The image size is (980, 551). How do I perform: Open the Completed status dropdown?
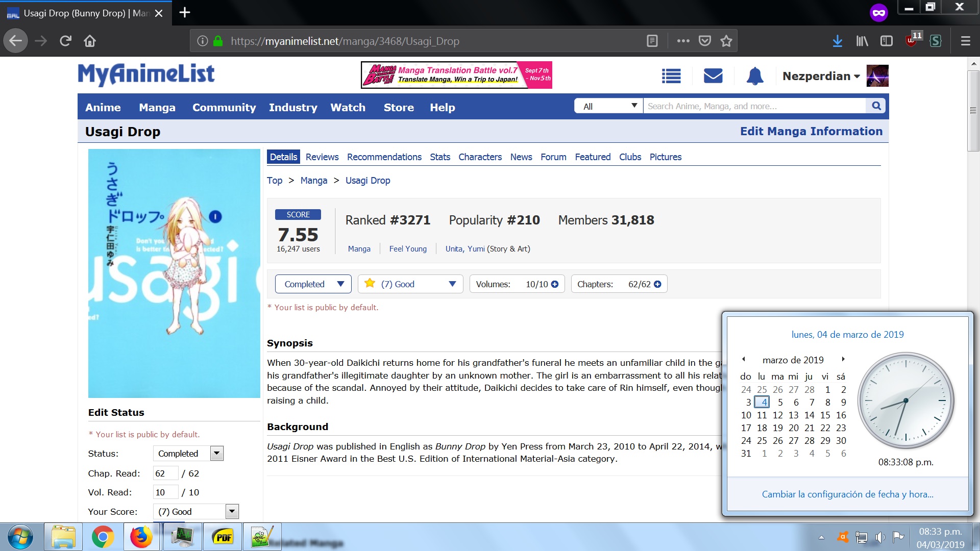coord(313,284)
